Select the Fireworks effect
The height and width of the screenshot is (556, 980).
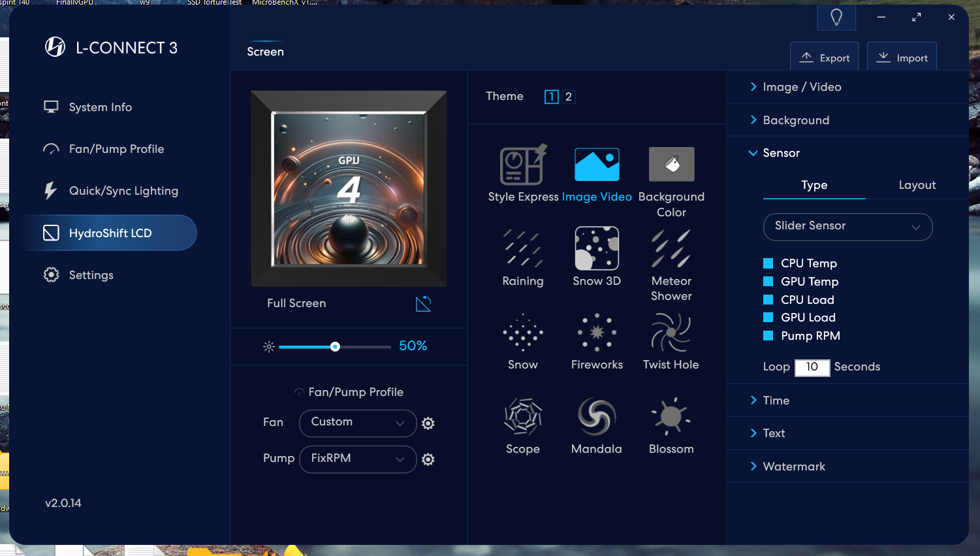[597, 333]
